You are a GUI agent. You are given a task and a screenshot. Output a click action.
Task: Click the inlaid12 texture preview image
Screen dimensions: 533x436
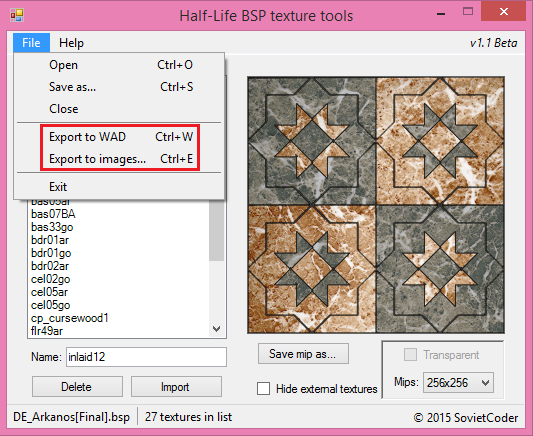pos(376,205)
